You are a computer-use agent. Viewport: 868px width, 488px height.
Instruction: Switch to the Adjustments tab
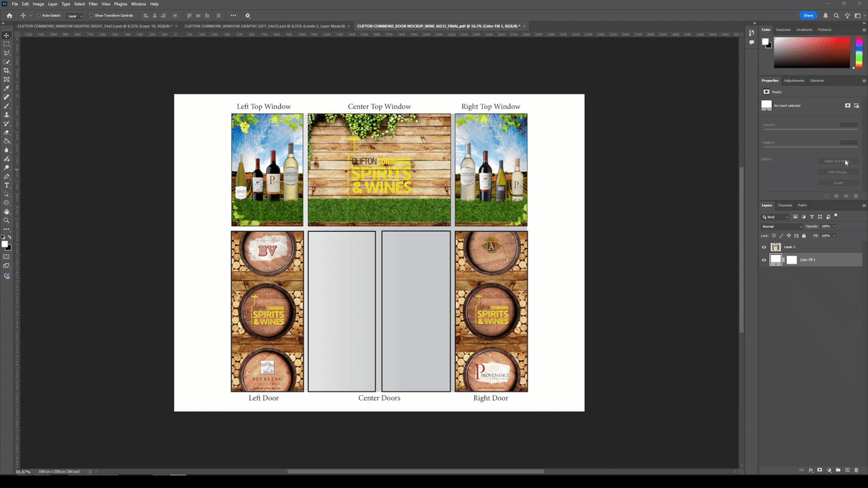click(794, 81)
